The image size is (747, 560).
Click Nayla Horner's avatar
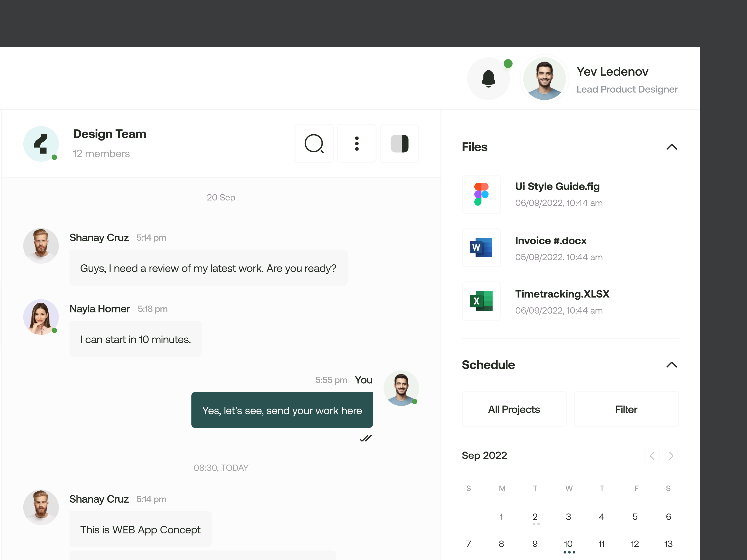(41, 317)
